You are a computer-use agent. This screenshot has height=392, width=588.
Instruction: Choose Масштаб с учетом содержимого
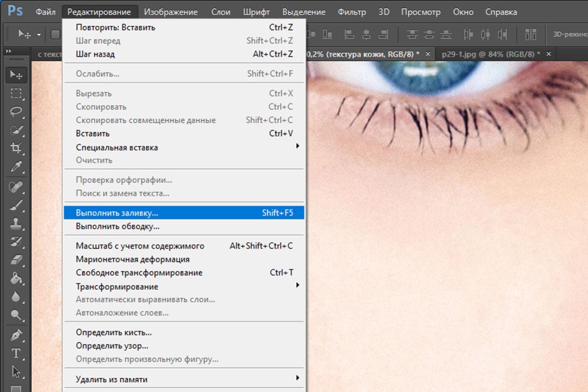click(183, 246)
